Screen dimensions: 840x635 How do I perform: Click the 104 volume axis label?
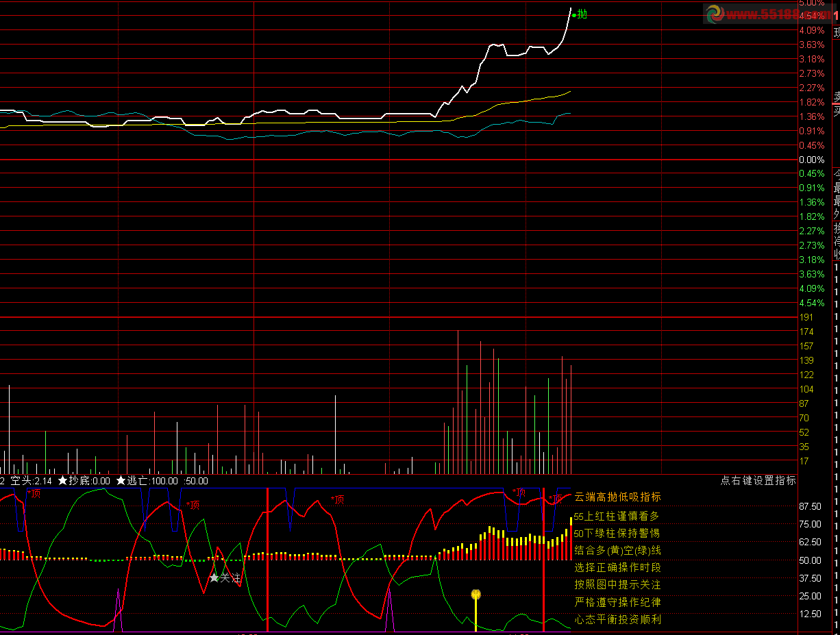point(806,389)
